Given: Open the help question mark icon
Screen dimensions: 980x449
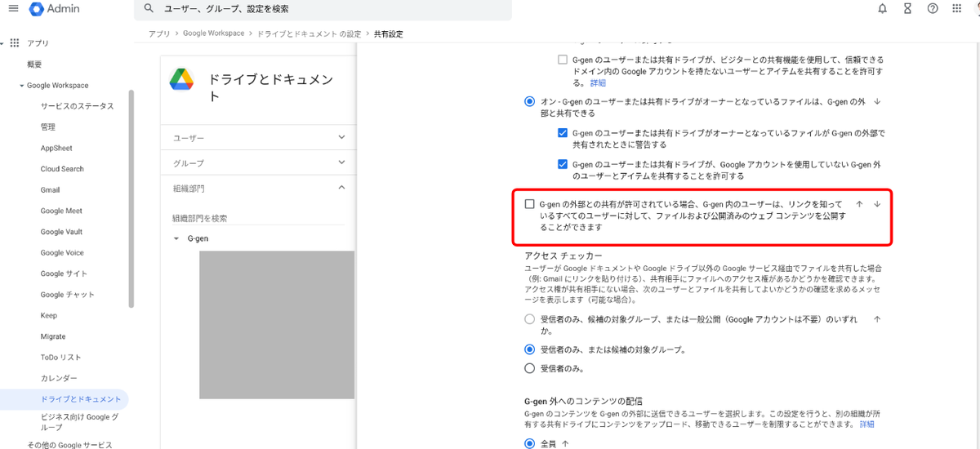Looking at the screenshot, I should (x=933, y=9).
